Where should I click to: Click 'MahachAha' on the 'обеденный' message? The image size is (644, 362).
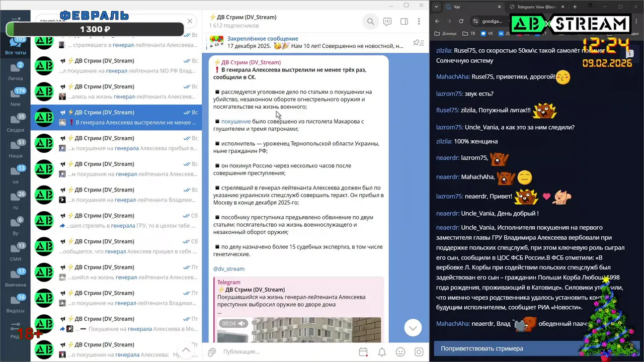[453, 324]
